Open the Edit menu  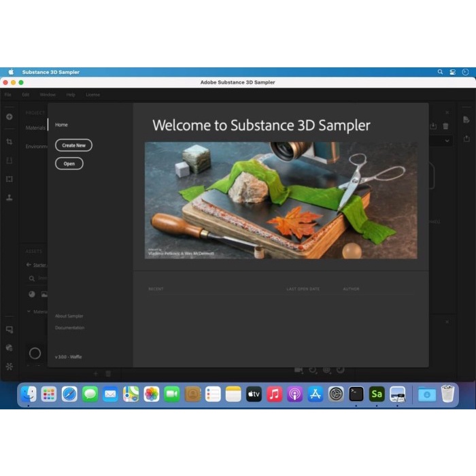click(26, 95)
